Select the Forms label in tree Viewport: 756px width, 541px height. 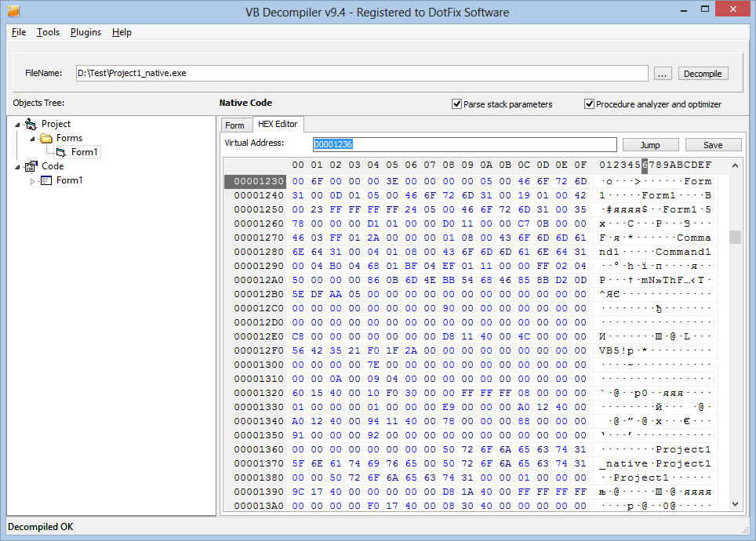tap(70, 138)
